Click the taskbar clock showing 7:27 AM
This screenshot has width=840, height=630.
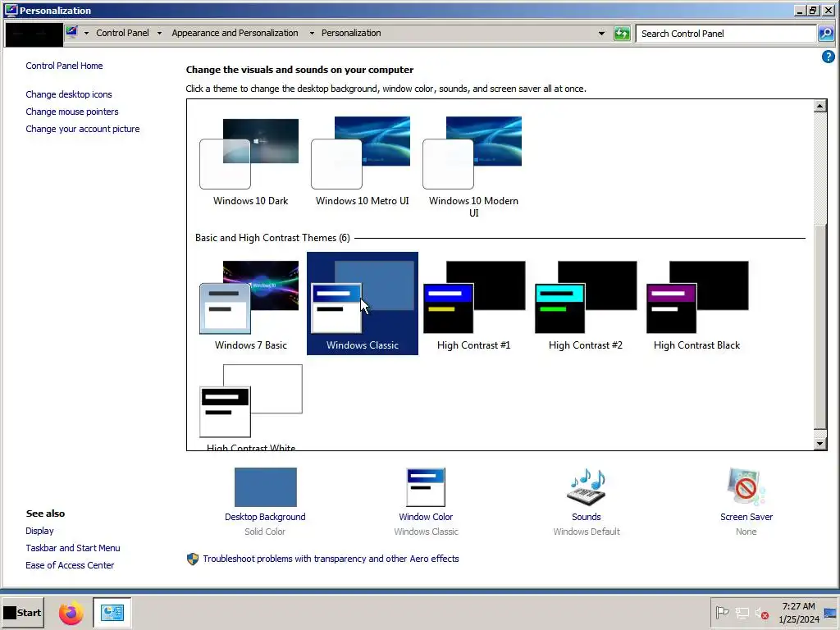click(x=799, y=612)
